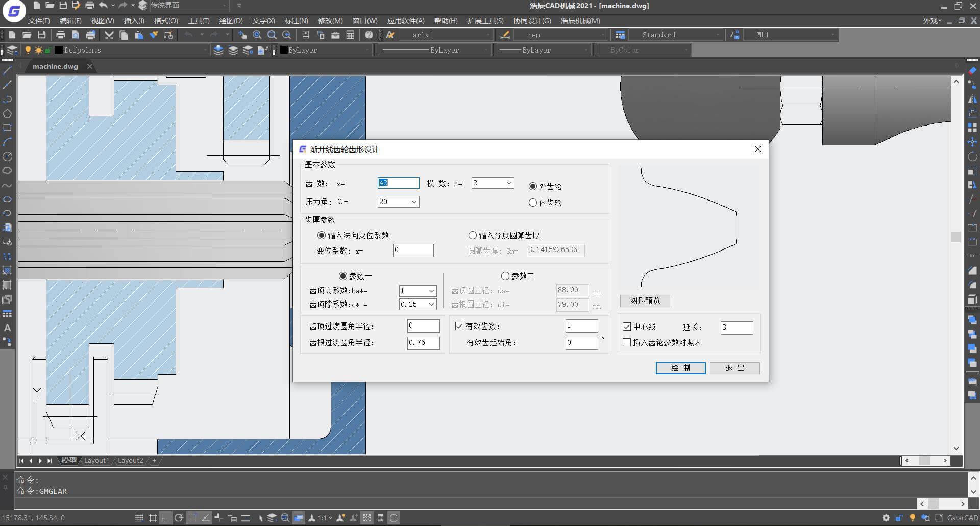Open the Help question mark icon
980x526 pixels.
tap(369, 35)
